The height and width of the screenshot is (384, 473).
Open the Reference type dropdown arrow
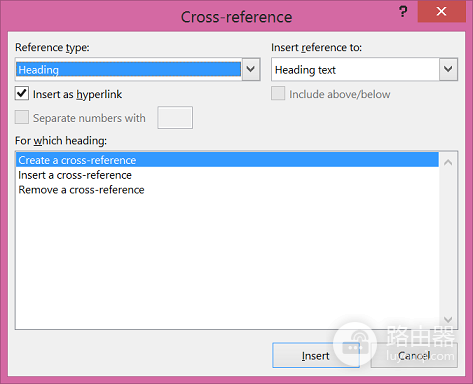[x=251, y=69]
